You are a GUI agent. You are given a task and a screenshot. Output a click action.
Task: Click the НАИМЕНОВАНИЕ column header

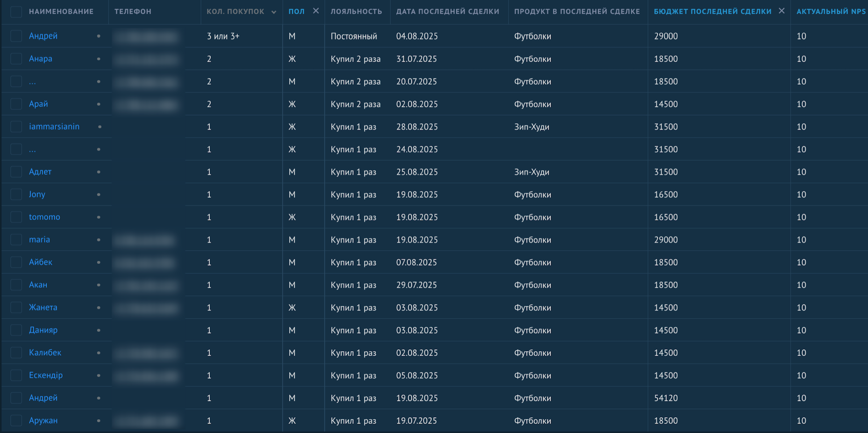[x=61, y=11]
